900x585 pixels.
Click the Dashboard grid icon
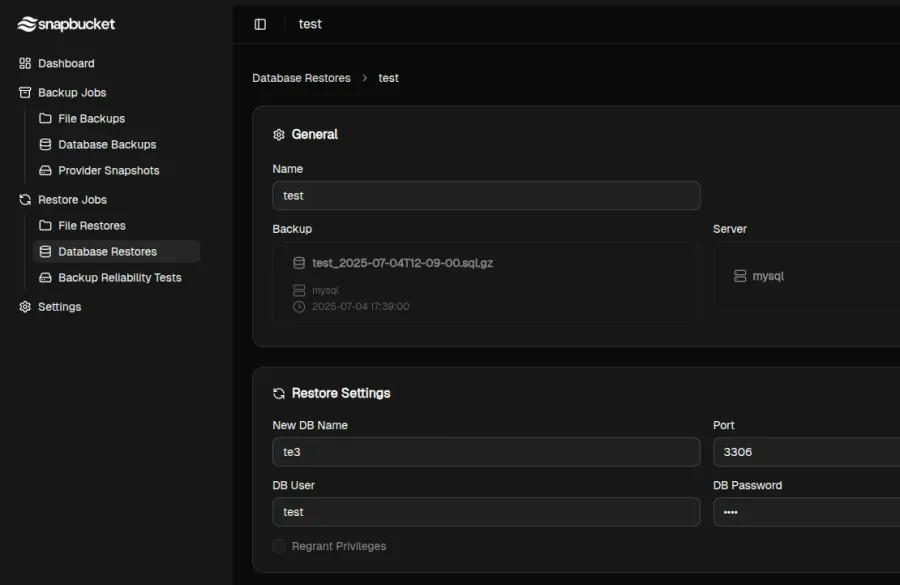click(x=25, y=63)
